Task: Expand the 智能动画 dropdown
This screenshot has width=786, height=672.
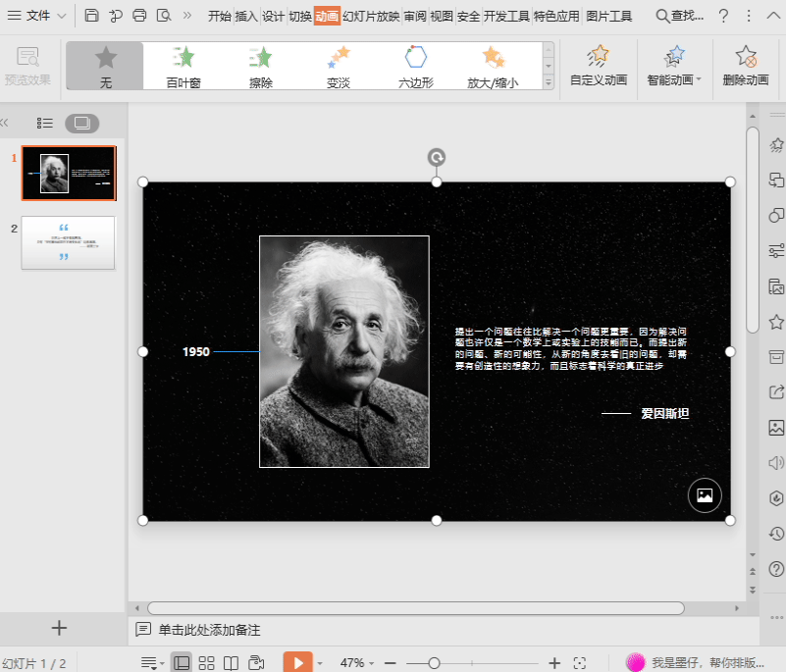Action: point(699,79)
